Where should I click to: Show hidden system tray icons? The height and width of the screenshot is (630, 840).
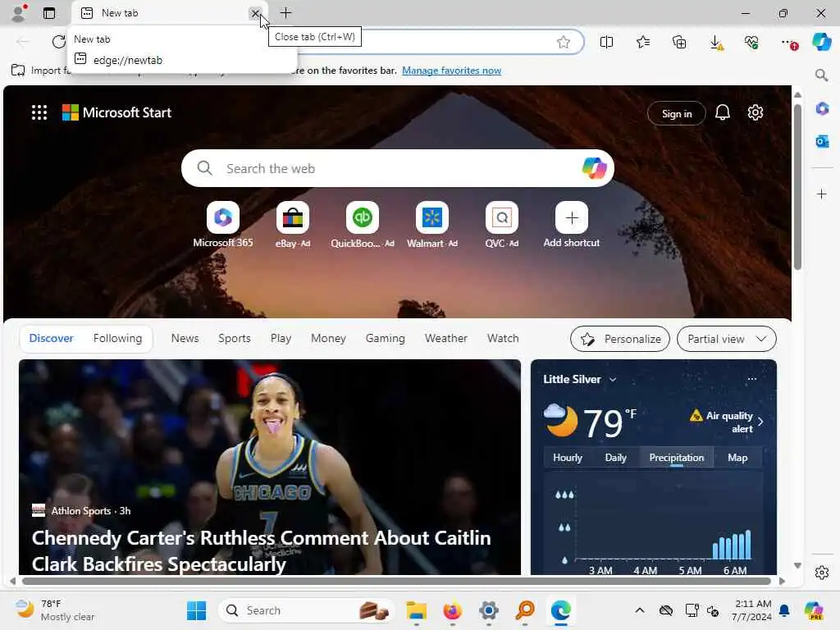(x=640, y=610)
